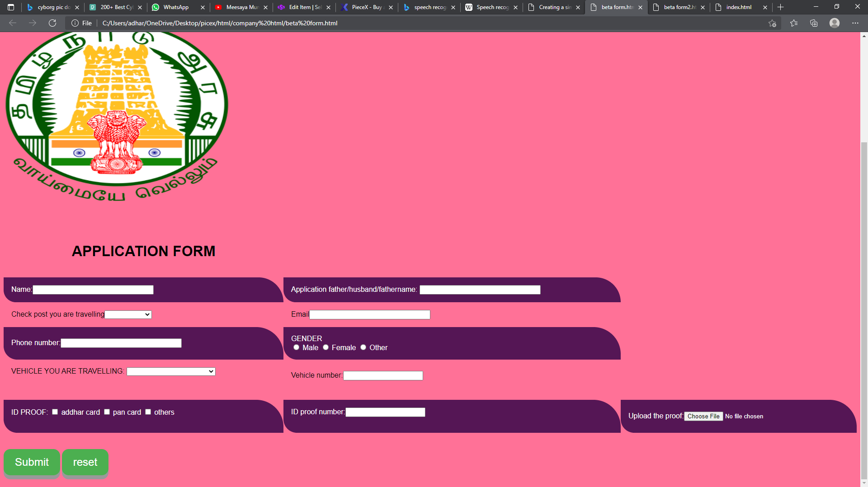Image resolution: width=868 pixels, height=487 pixels.
Task: Open a new tab with plus icon
Action: click(x=780, y=7)
